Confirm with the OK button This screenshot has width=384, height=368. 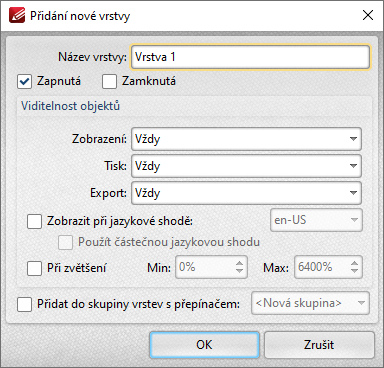click(204, 345)
